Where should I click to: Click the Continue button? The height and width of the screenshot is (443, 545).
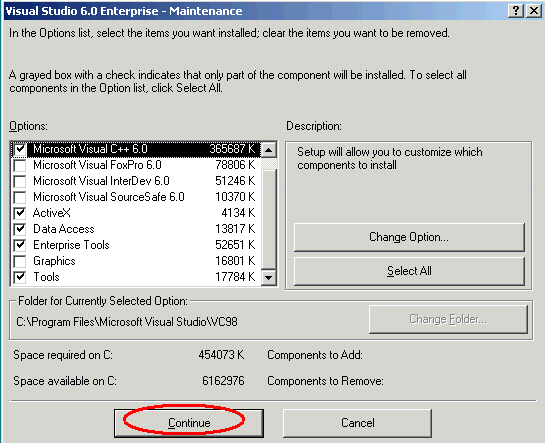click(x=189, y=423)
